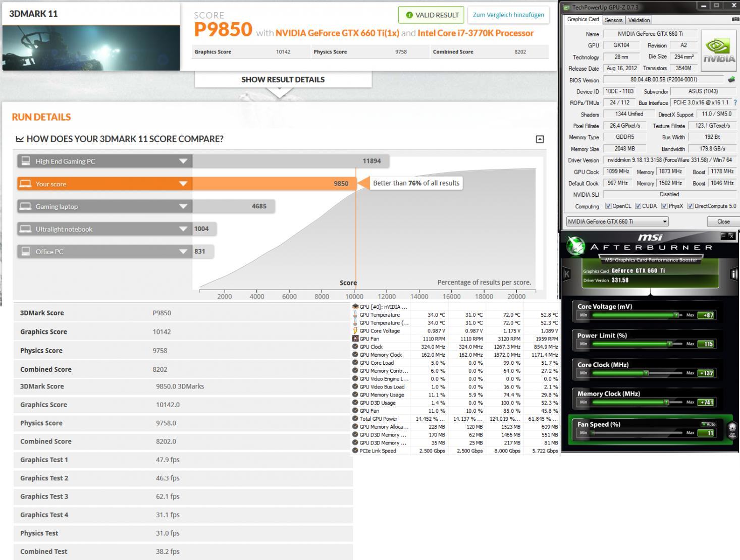Open the GPU selection dropdown in GPU-Z

coord(617,221)
